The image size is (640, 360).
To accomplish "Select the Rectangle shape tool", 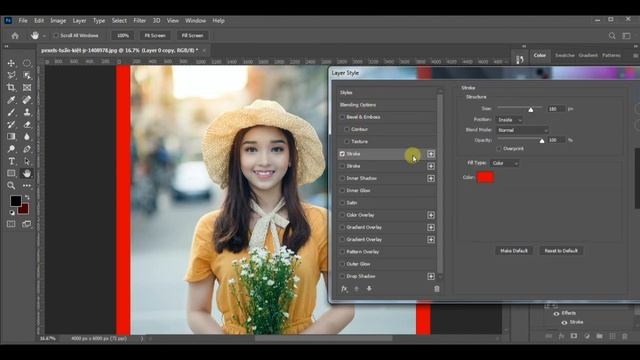I will point(11,173).
